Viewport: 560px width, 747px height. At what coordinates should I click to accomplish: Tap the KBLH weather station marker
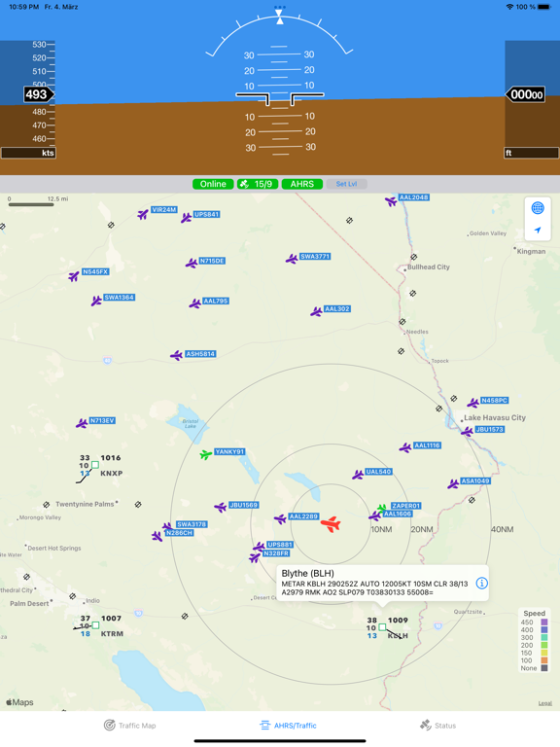tap(382, 627)
